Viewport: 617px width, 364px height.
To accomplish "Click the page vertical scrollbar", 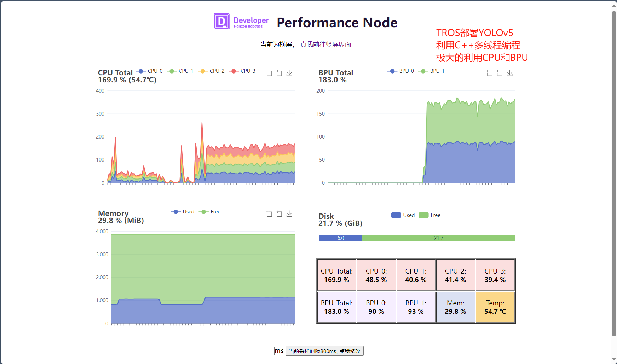I will click(x=614, y=173).
